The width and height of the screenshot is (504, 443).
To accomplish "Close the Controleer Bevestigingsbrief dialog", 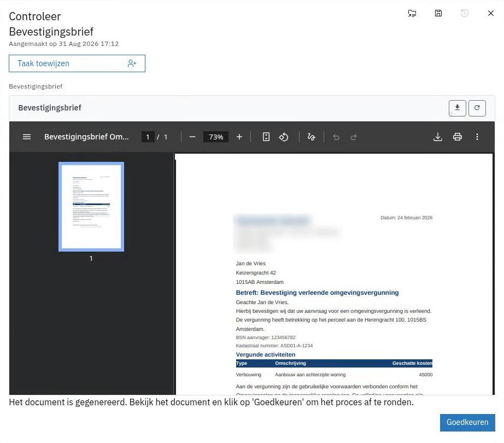I will [491, 13].
